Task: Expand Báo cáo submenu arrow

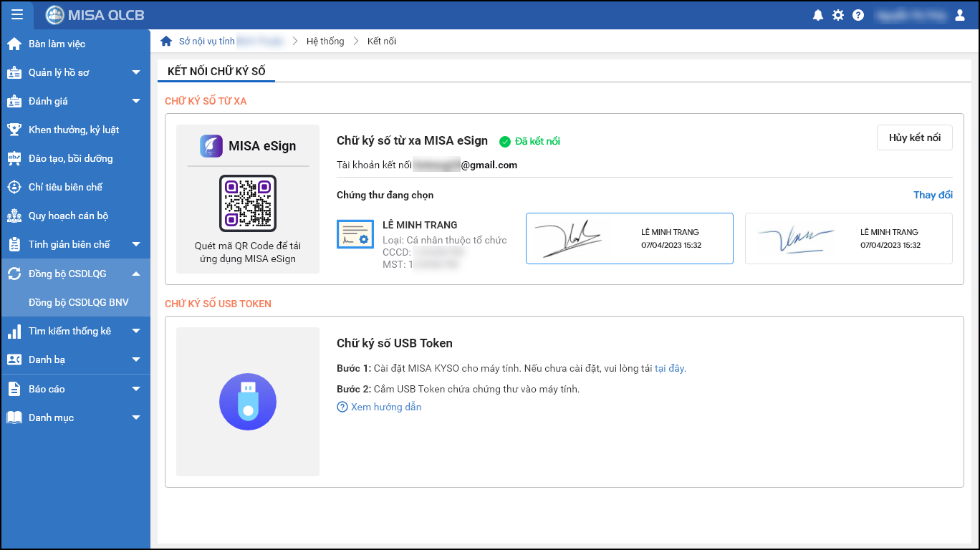Action: tap(136, 389)
